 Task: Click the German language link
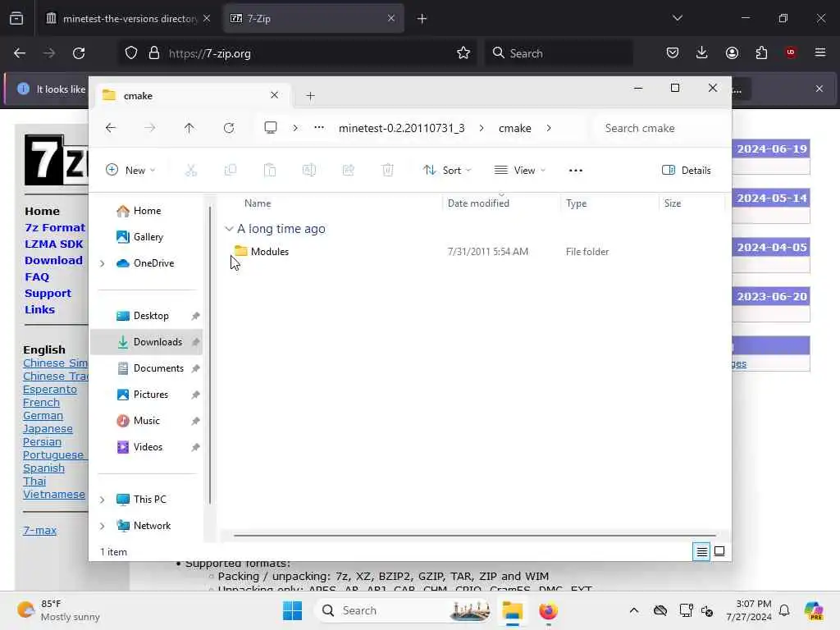point(43,416)
